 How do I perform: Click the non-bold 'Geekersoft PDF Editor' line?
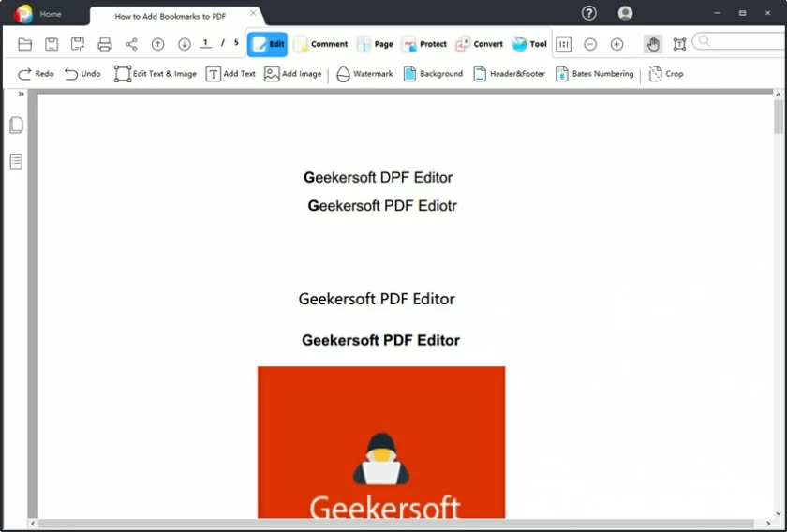click(377, 299)
